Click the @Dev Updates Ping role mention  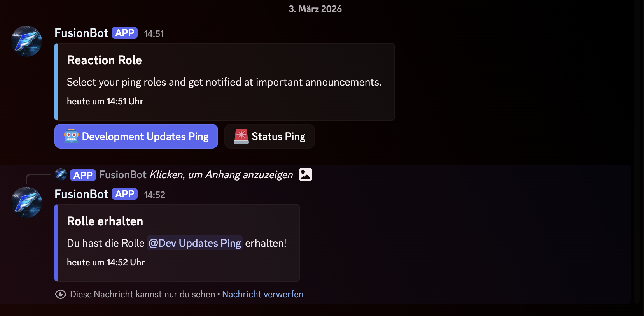[195, 243]
